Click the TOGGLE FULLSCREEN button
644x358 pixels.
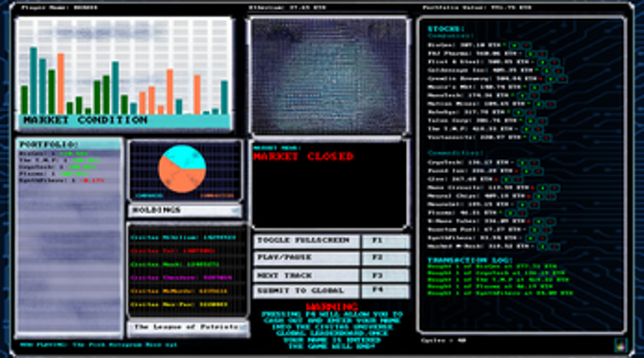click(x=307, y=241)
